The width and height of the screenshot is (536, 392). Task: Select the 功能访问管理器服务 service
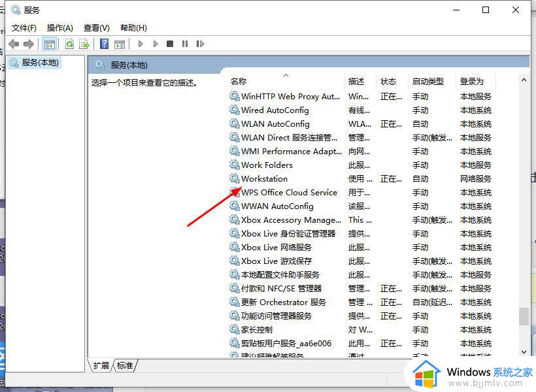[x=360, y=316]
